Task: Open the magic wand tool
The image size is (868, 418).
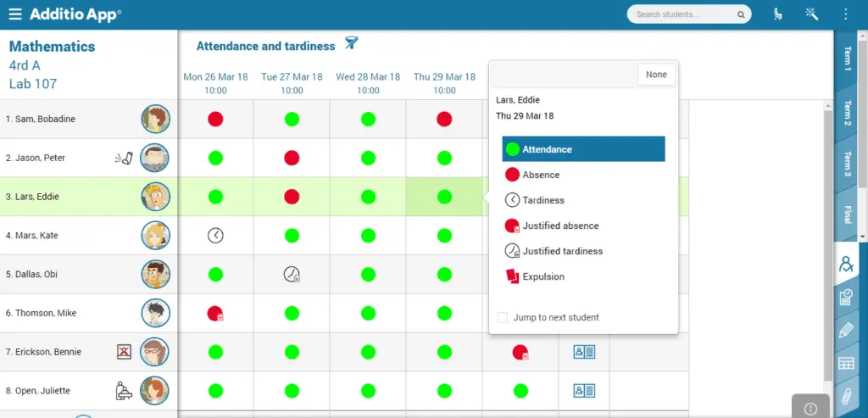Action: (x=812, y=14)
